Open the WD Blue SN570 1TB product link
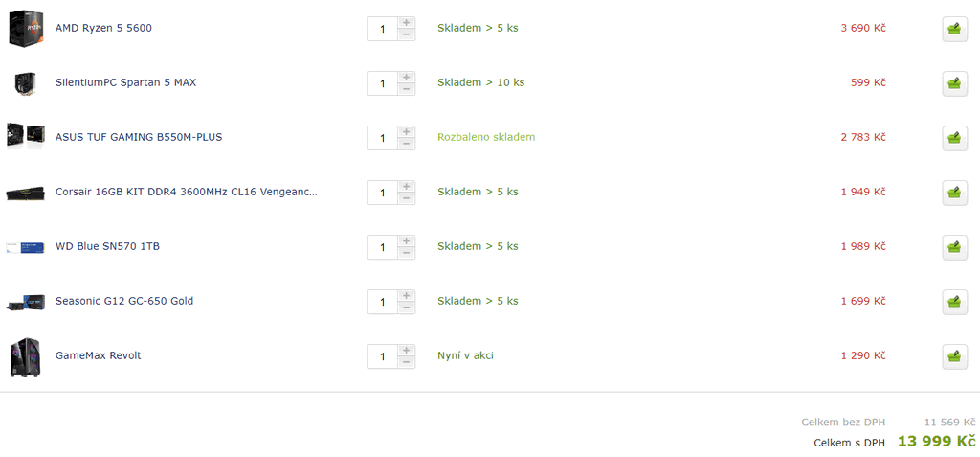This screenshot has width=980, height=457. tap(107, 246)
